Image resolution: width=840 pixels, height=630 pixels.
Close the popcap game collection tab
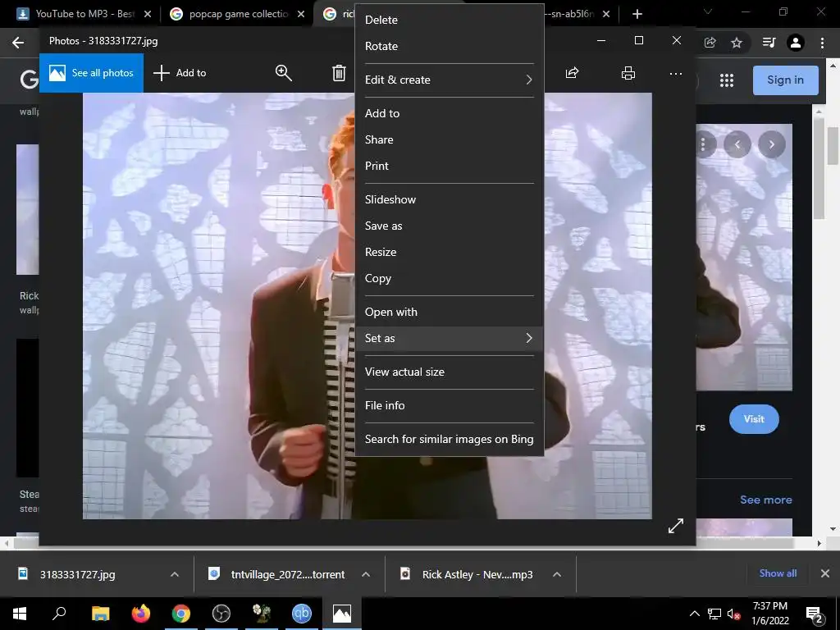tap(301, 14)
